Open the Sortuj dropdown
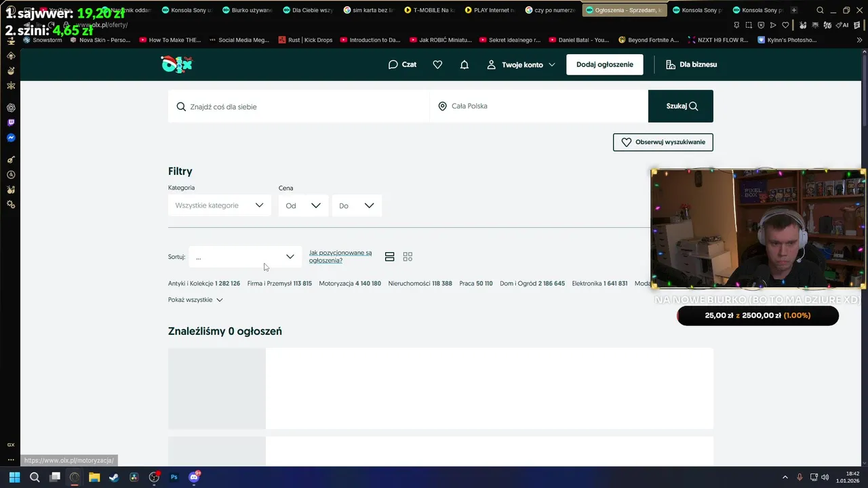This screenshot has width=868, height=488. [x=245, y=257]
